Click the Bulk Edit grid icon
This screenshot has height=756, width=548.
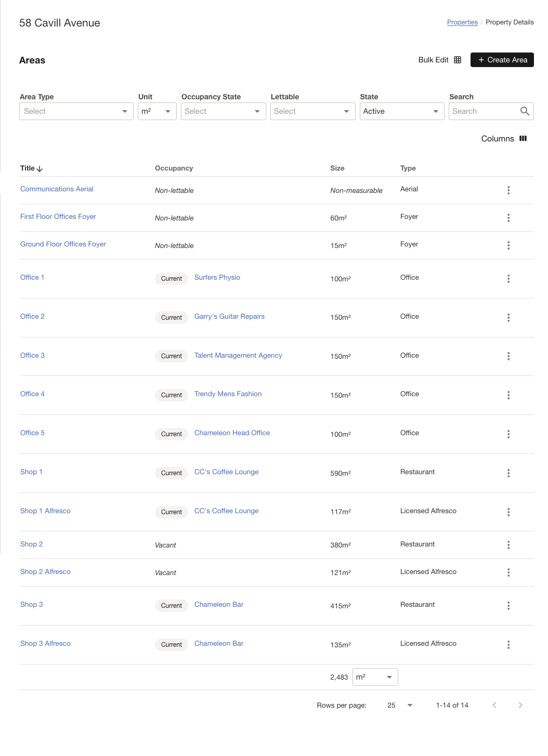pyautogui.click(x=458, y=60)
